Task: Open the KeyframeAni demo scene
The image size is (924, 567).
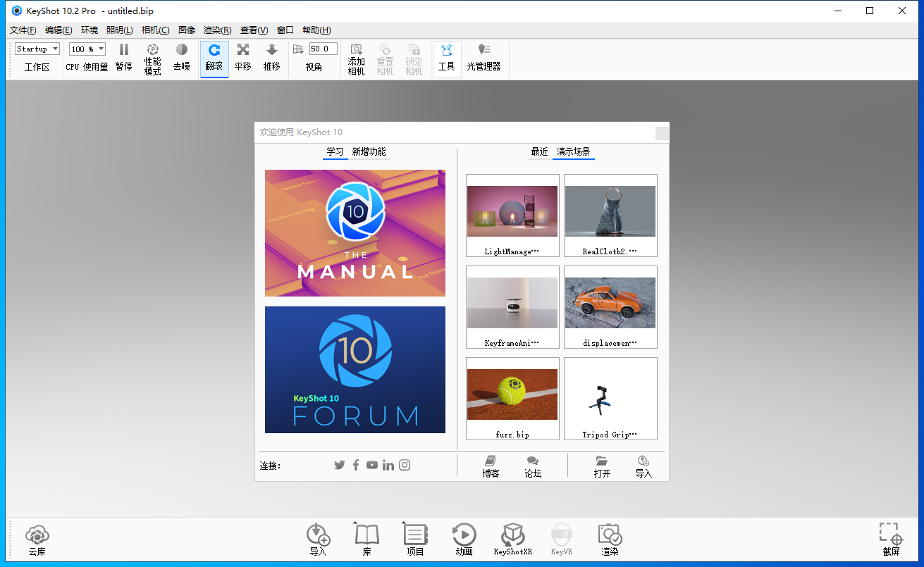Action: [x=512, y=307]
